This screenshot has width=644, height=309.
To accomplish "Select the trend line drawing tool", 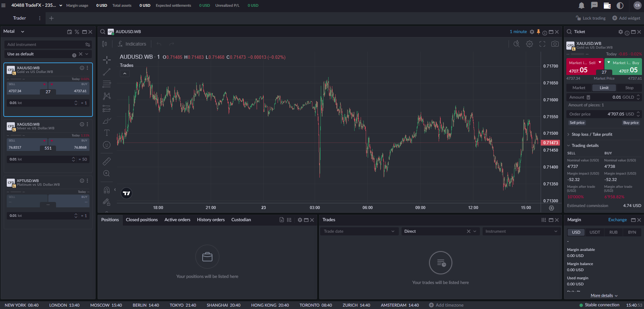I will coord(107,72).
